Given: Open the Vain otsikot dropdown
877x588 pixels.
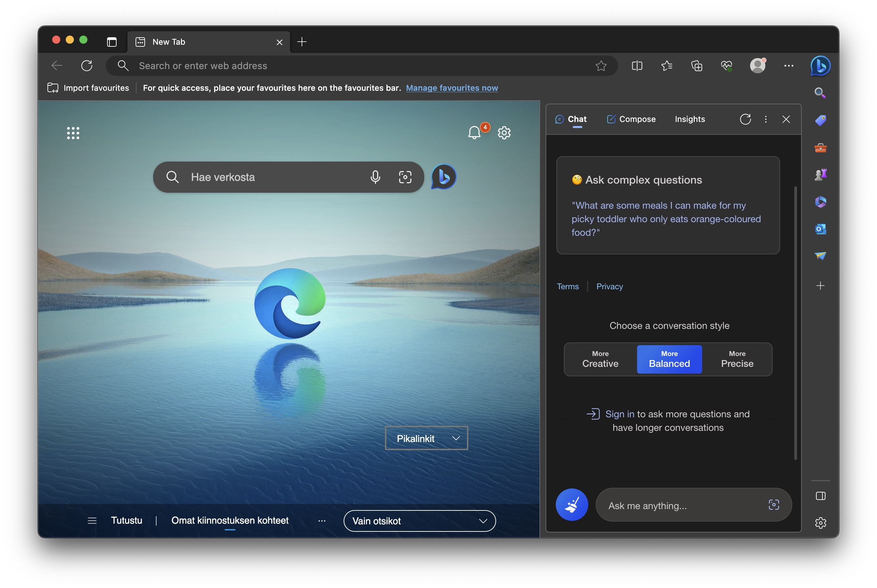Looking at the screenshot, I should (x=420, y=521).
